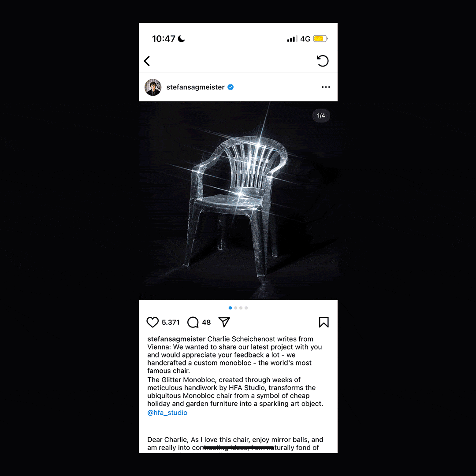Tap the glitter chair photo

click(238, 201)
